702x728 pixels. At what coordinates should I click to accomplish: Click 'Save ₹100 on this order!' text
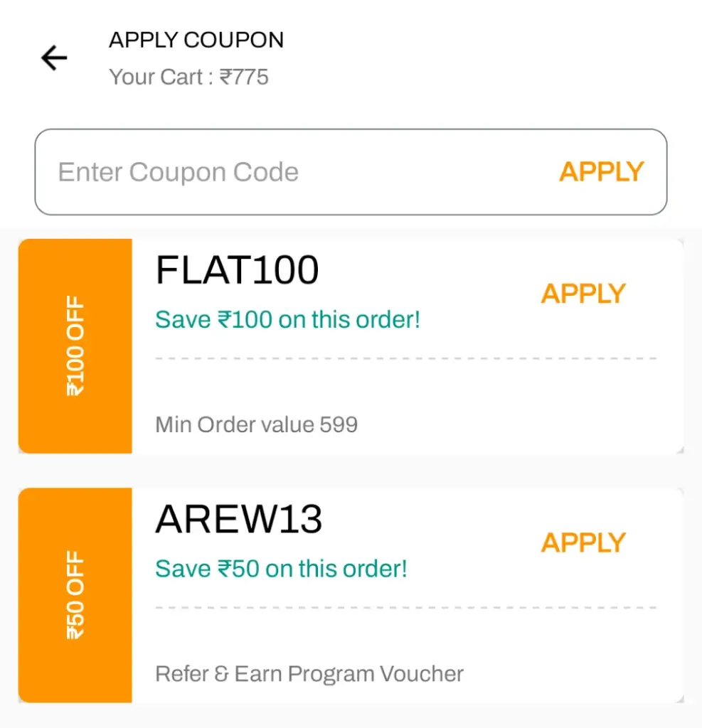click(287, 319)
